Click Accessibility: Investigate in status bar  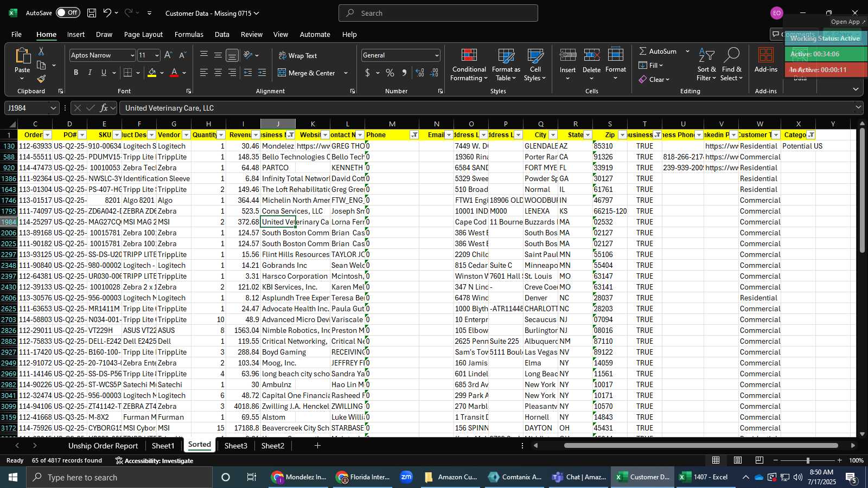tap(154, 460)
